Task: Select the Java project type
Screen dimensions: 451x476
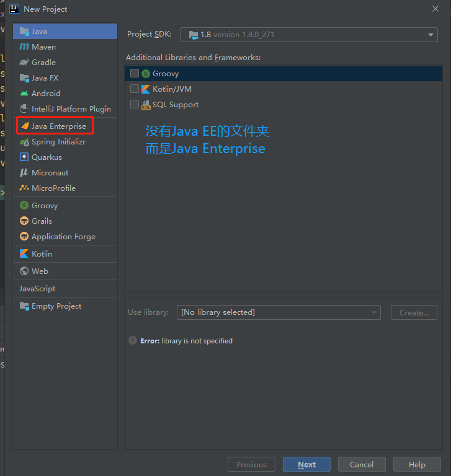Action: pos(65,31)
